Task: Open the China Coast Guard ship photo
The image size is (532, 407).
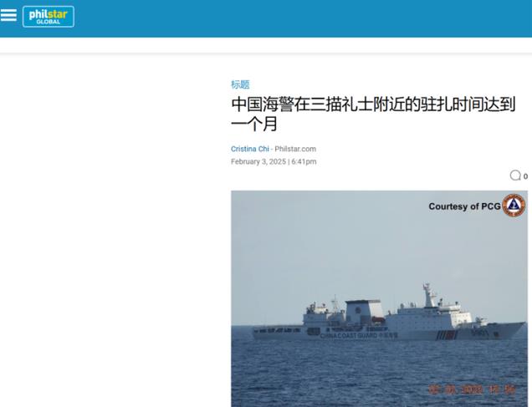Action: pos(379,298)
